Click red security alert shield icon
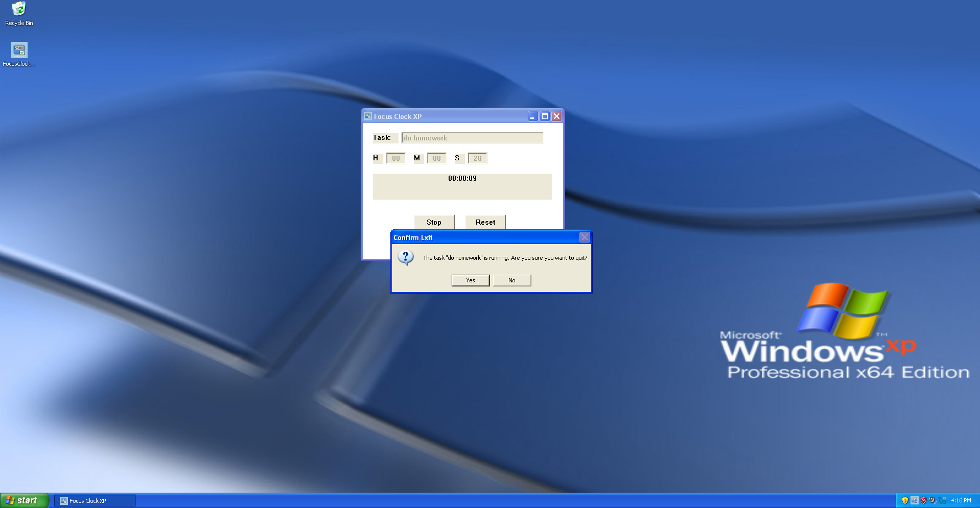The height and width of the screenshot is (508, 980). [923, 500]
